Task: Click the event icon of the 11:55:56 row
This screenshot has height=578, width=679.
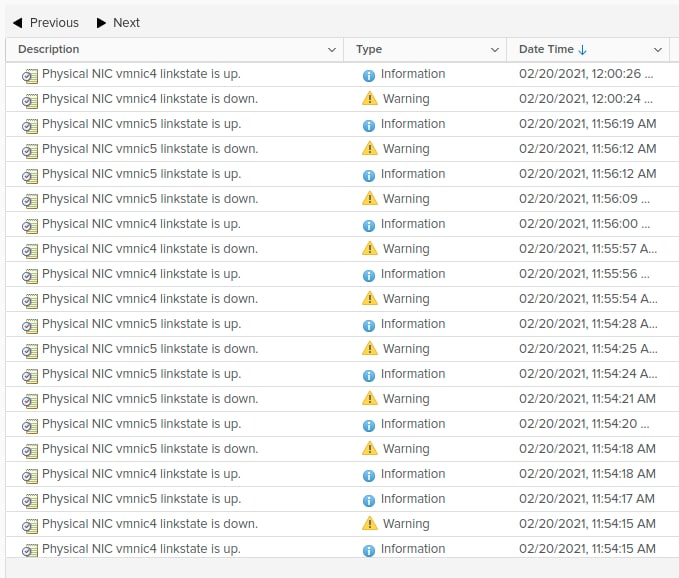Action: 30,276
